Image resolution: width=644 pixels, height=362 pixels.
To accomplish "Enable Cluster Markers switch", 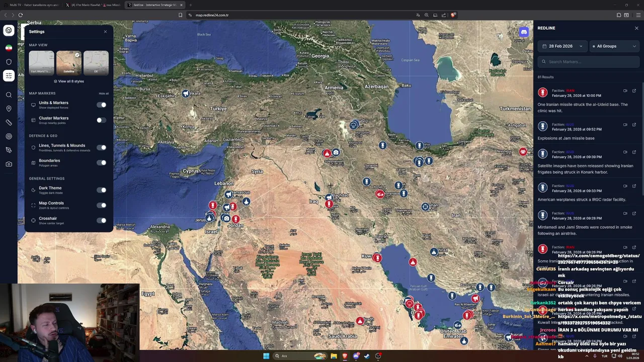I will pyautogui.click(x=102, y=120).
